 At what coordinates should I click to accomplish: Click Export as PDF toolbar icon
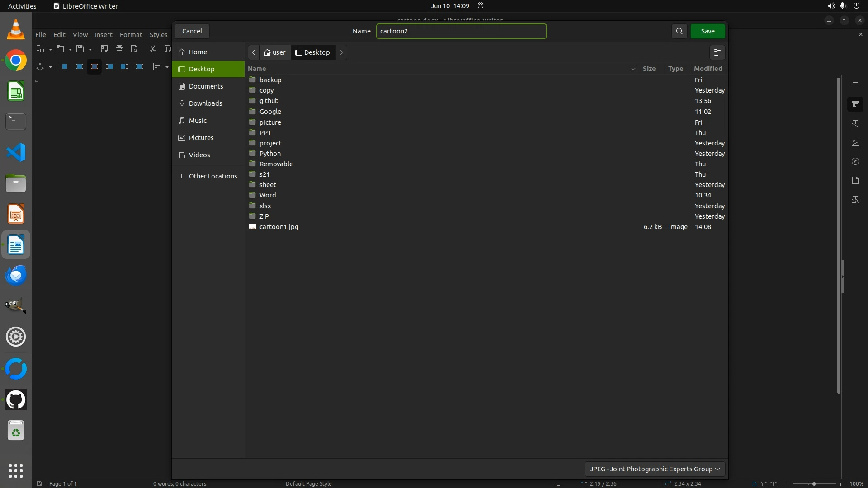tap(104, 49)
